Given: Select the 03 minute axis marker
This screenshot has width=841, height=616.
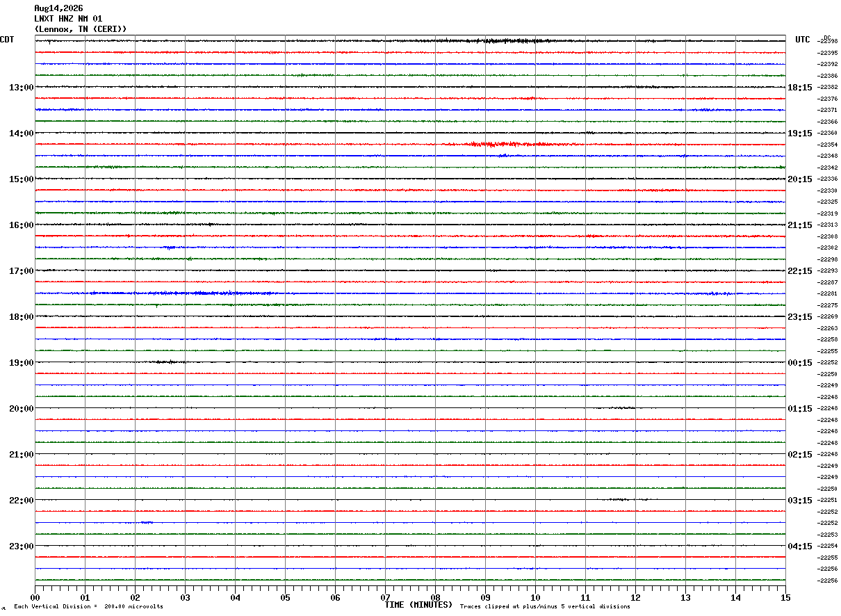Looking at the screenshot, I should [x=185, y=598].
